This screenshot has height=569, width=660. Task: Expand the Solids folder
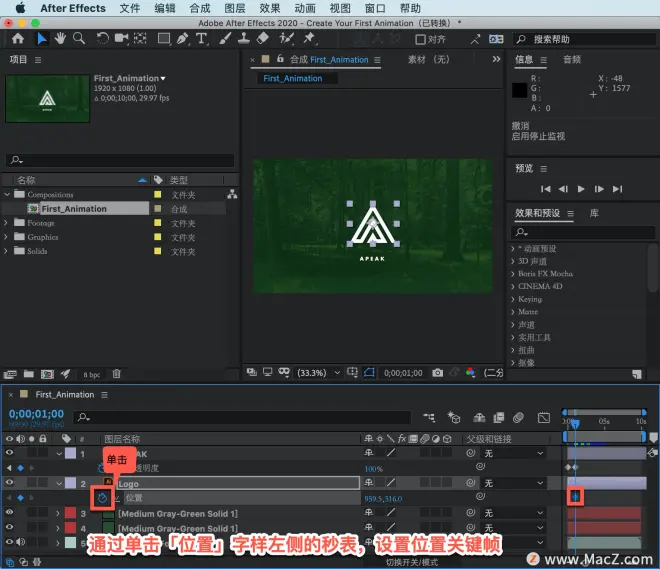[x=6, y=251]
